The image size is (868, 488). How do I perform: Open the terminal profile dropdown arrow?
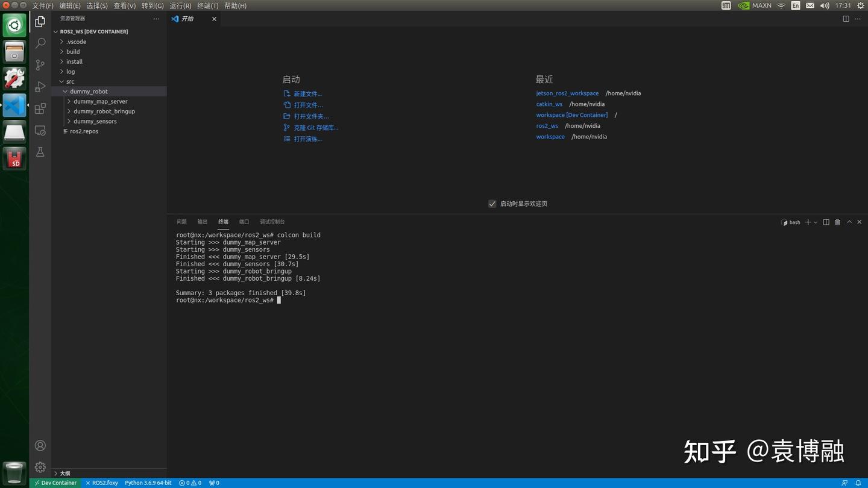(x=817, y=222)
